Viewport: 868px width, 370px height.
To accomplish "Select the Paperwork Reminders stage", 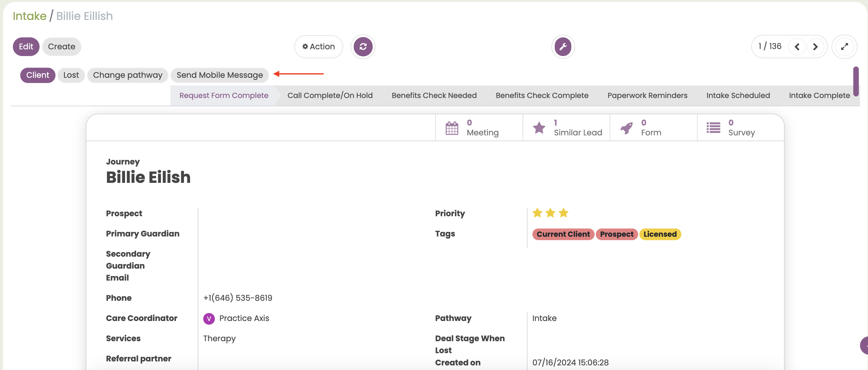I will coord(647,96).
